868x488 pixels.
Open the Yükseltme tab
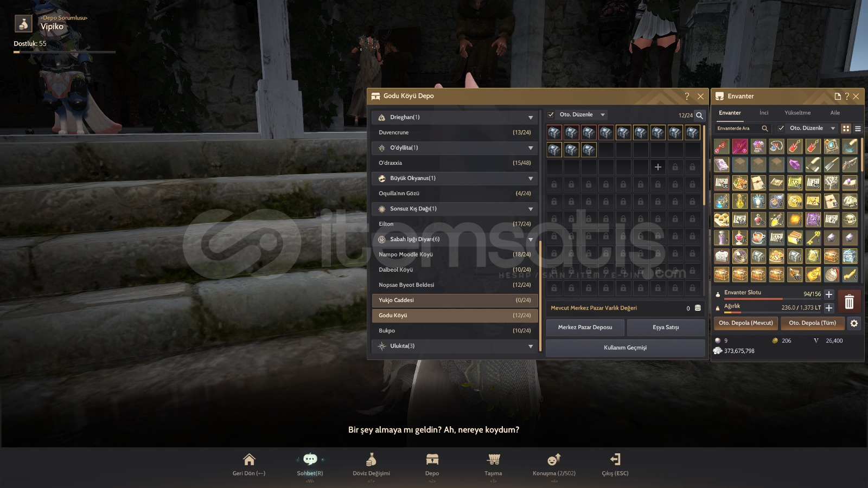point(797,113)
